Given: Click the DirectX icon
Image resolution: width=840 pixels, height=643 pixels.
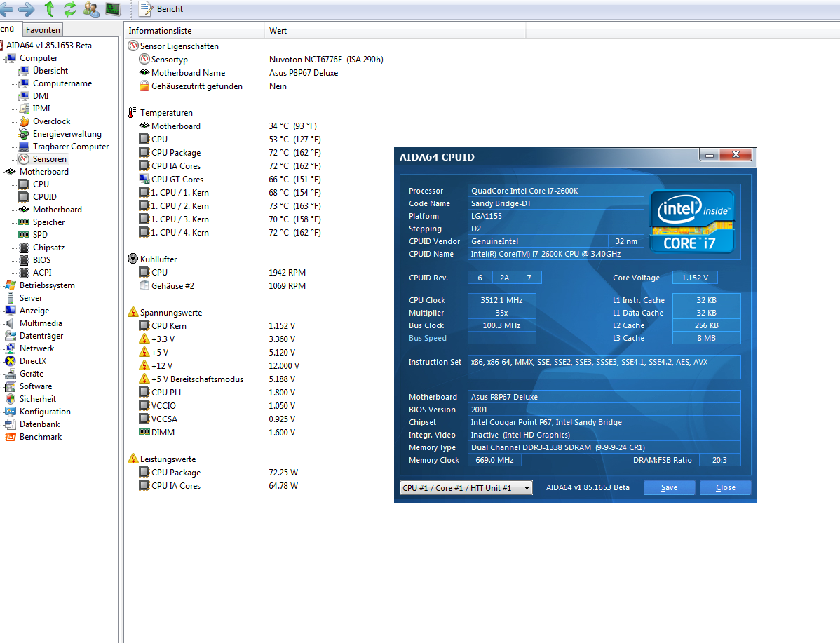Looking at the screenshot, I should (11, 361).
